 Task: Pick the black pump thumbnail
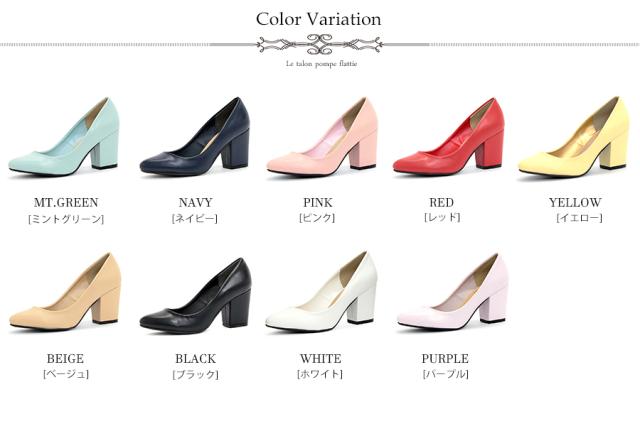pyautogui.click(x=196, y=296)
